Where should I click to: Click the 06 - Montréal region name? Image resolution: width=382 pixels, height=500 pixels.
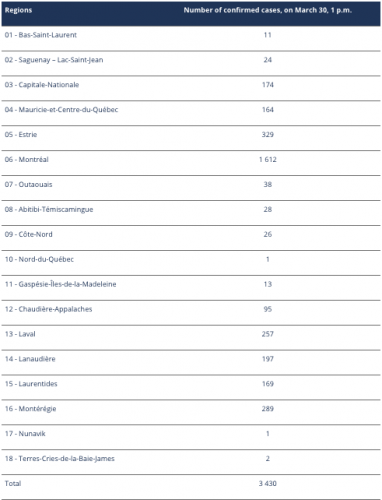(x=27, y=160)
